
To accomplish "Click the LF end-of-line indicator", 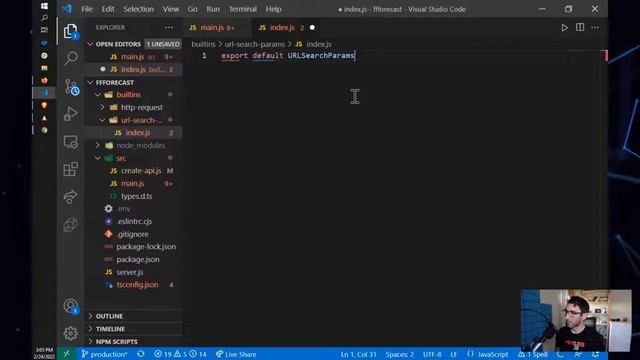I will click(453, 354).
